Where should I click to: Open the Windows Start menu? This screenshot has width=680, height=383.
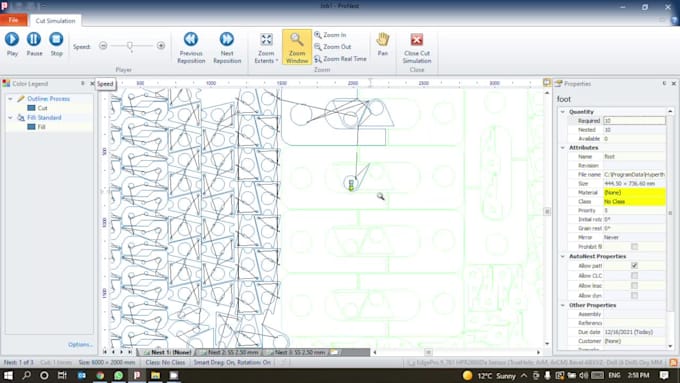tap(8, 375)
